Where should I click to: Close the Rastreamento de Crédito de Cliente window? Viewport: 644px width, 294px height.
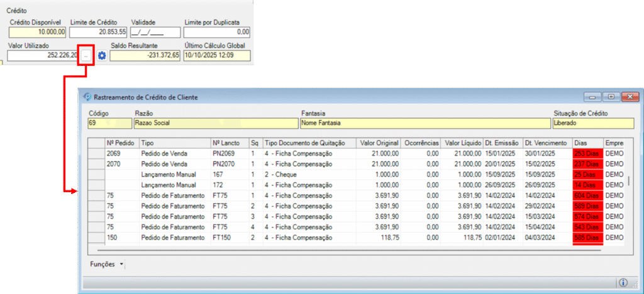631,97
